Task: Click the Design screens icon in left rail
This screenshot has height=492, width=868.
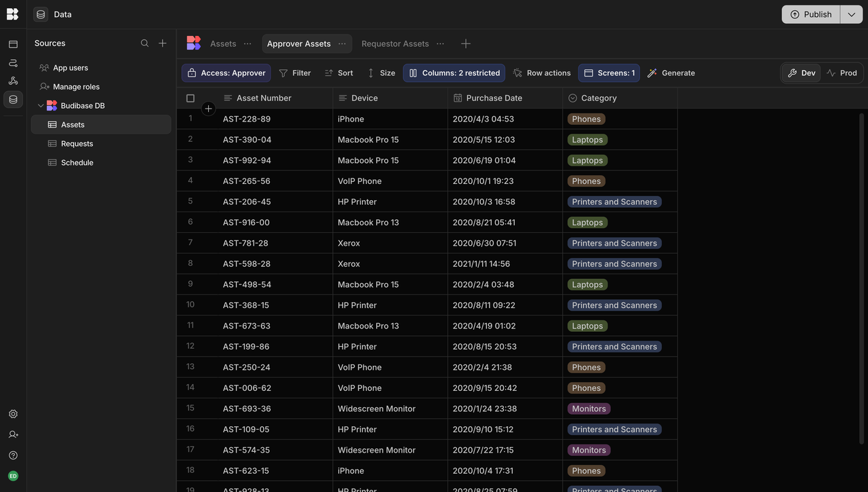Action: click(12, 43)
